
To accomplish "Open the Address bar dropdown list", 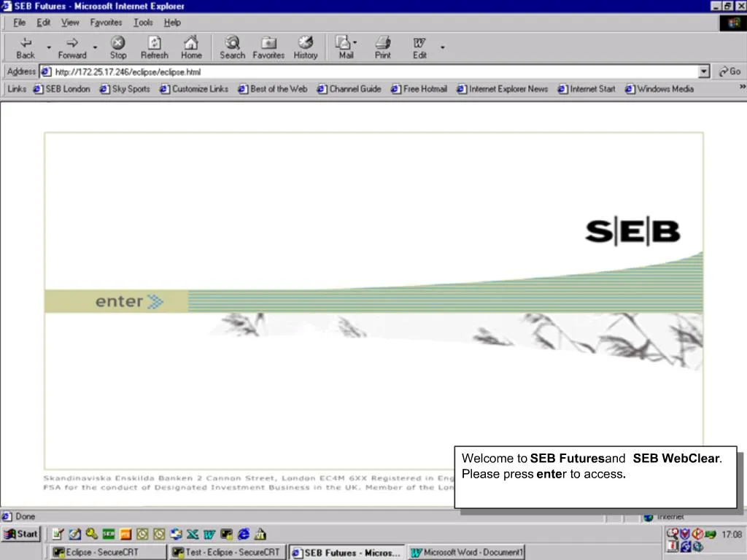I will 704,71.
